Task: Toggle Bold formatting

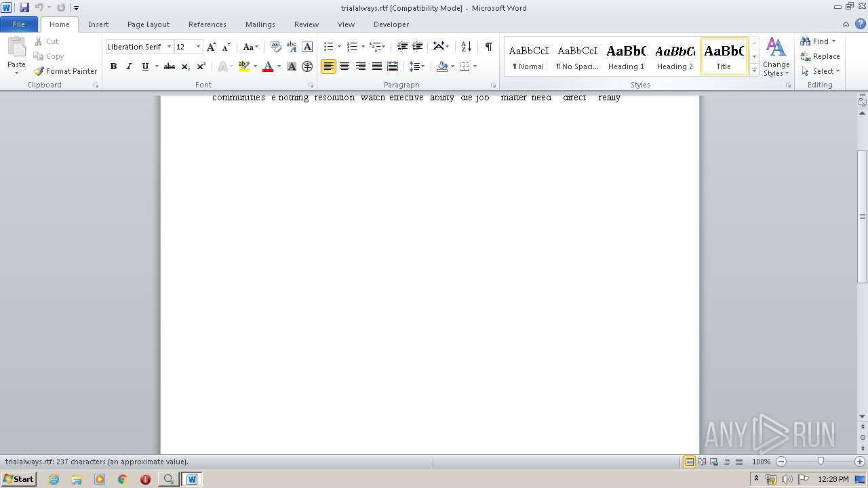Action: click(113, 66)
